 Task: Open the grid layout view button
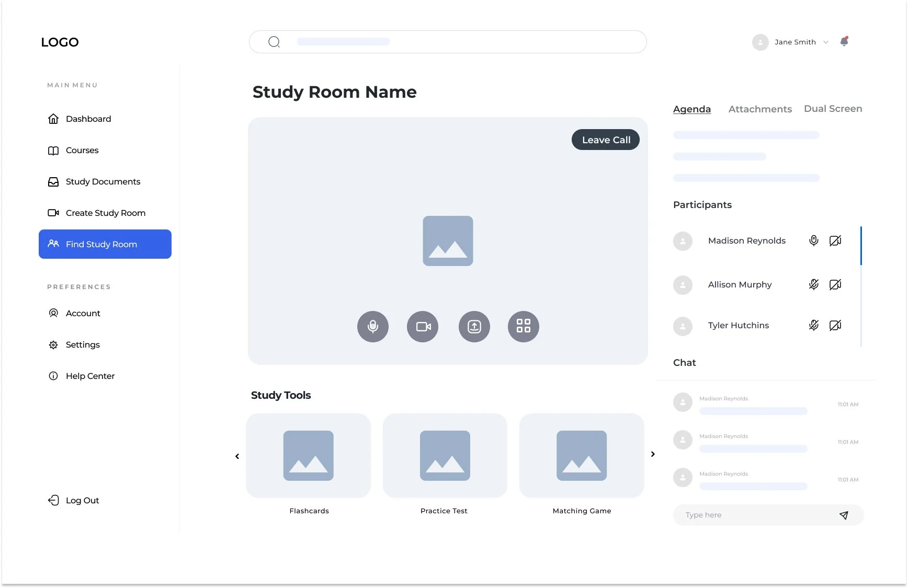524,327
